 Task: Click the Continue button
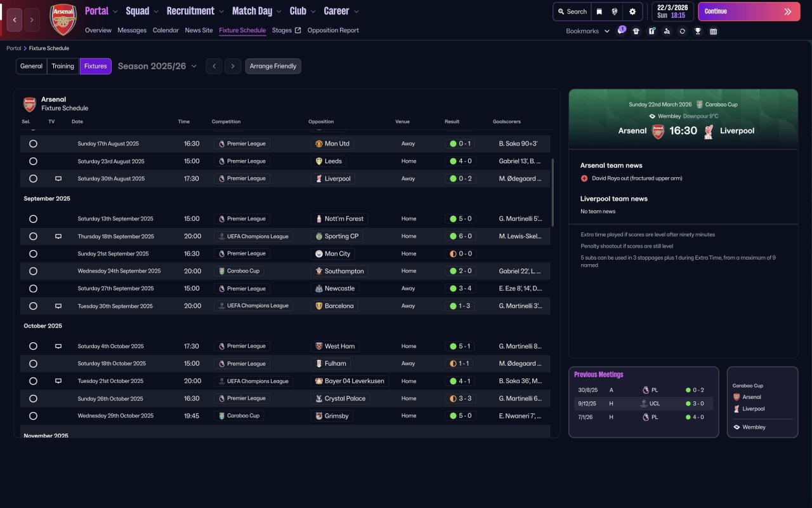749,11
